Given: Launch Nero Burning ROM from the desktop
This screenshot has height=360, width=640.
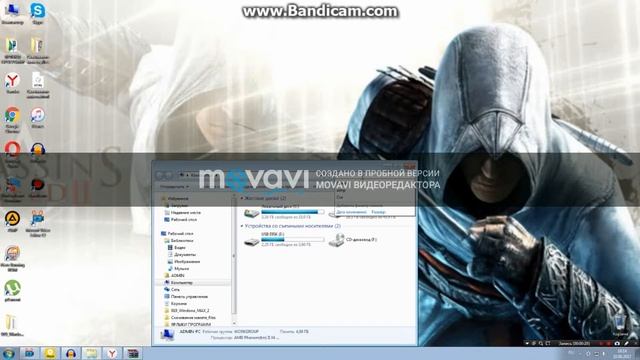Looking at the screenshot, I should [12, 259].
